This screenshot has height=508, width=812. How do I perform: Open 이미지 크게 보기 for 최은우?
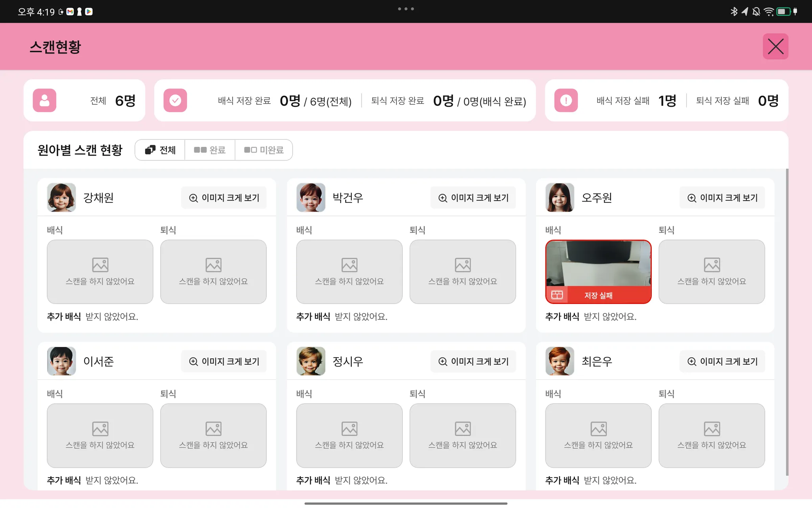pos(722,362)
